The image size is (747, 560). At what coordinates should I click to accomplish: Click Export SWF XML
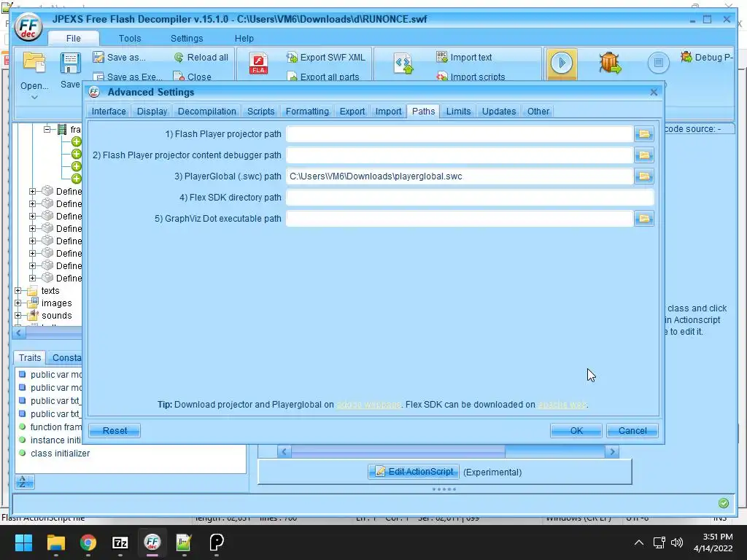[x=326, y=58]
